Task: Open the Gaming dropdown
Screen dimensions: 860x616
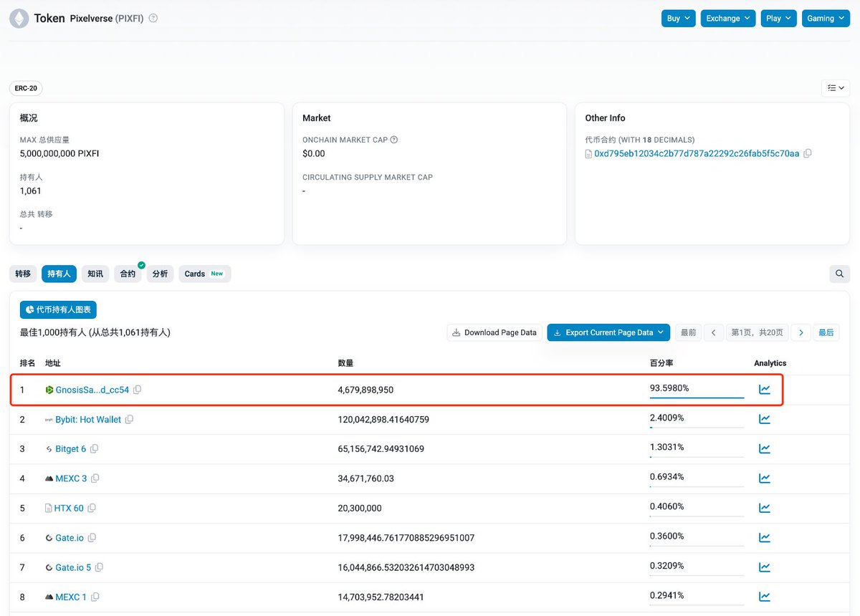Action: click(x=826, y=19)
